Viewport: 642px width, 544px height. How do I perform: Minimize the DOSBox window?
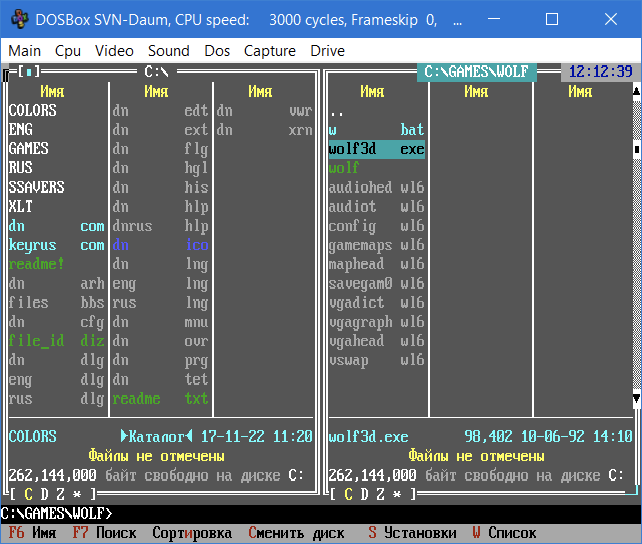point(494,19)
